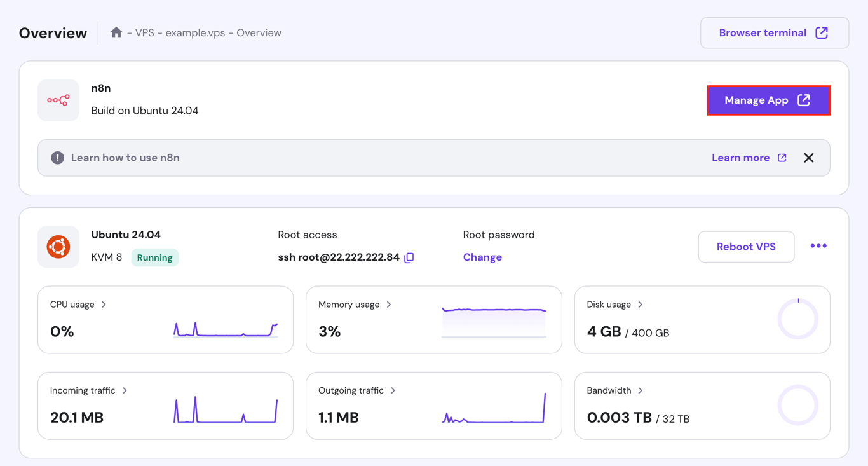Click the Reboot VPS button

click(x=746, y=247)
